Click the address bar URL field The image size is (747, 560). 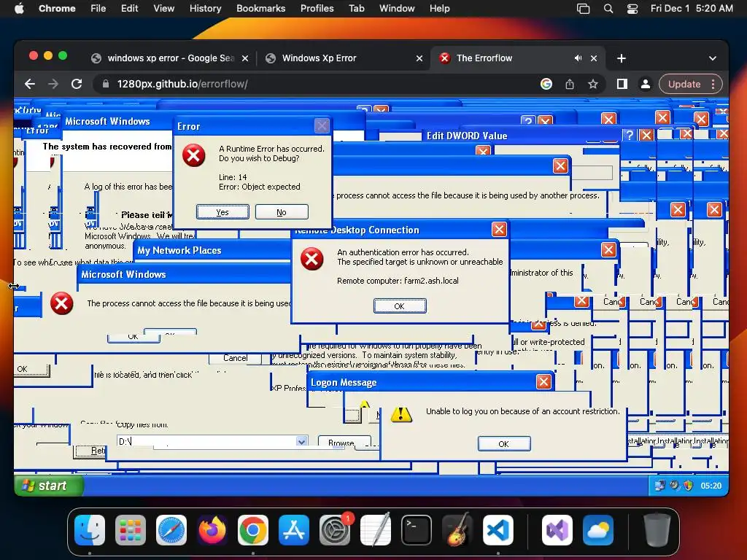(x=314, y=85)
